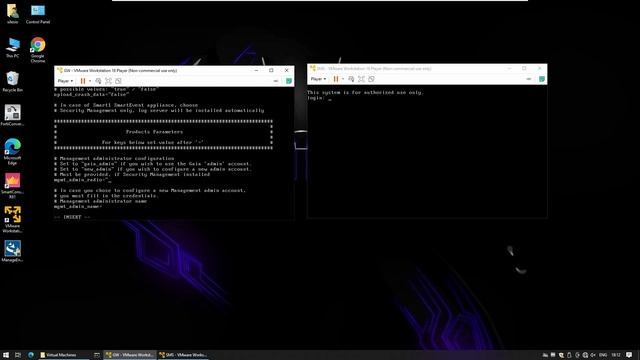Click inside the SMS login console
The height and width of the screenshot is (360, 640).
427,151
